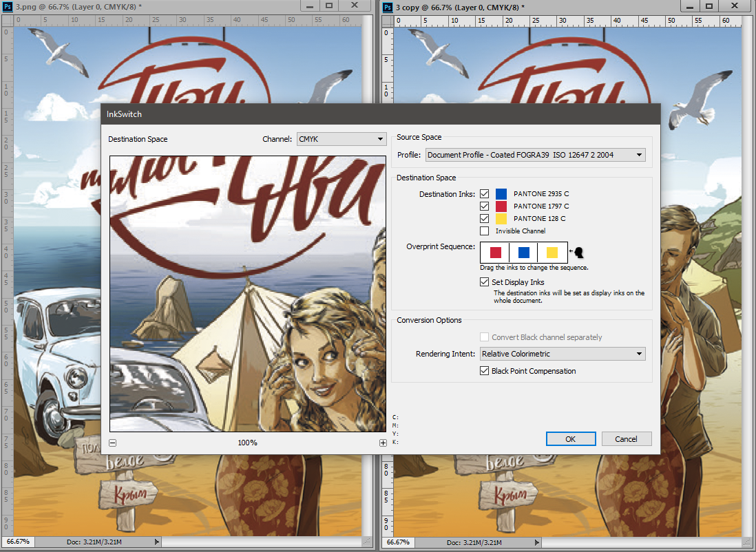Click the 66.67% zoom field in 3.png window

19,542
